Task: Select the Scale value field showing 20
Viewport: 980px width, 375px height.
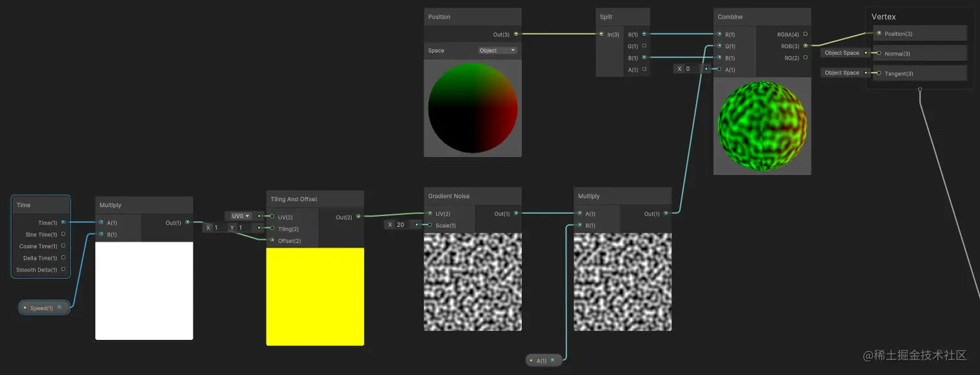Action: (401, 224)
